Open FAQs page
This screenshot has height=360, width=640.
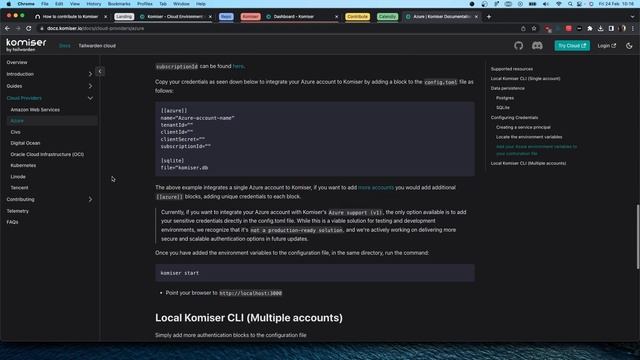[x=12, y=222]
